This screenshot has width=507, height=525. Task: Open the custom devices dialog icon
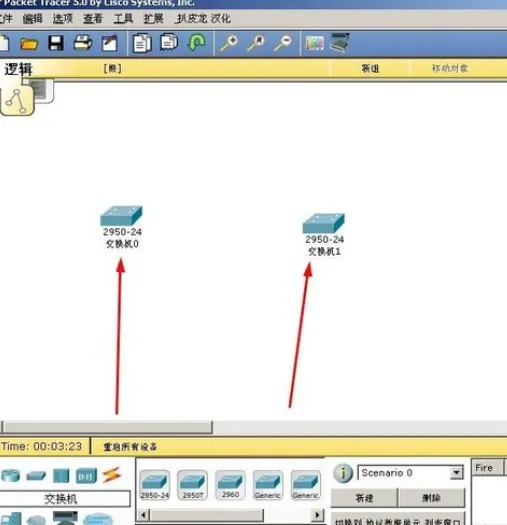click(339, 43)
